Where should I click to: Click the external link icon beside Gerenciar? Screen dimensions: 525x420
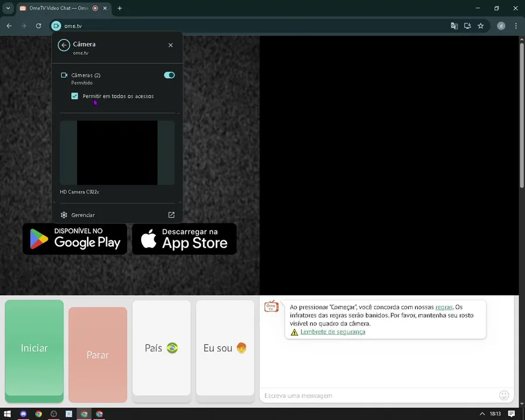tap(171, 215)
